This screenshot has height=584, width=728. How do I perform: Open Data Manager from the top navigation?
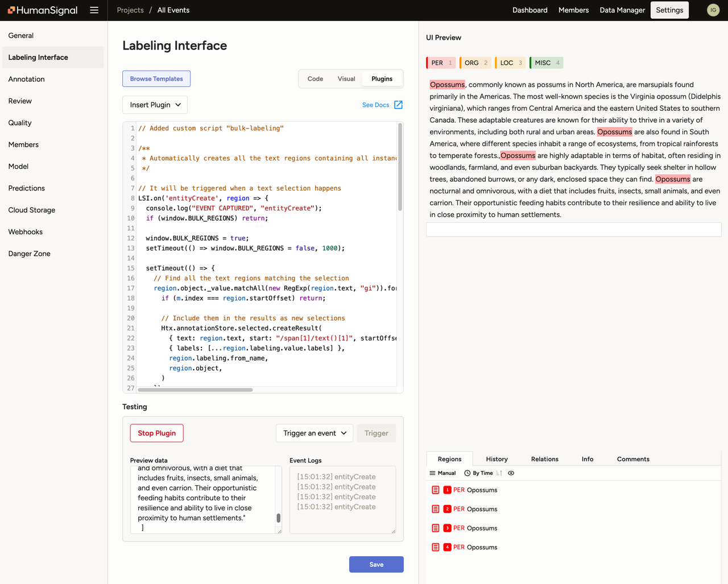point(622,10)
